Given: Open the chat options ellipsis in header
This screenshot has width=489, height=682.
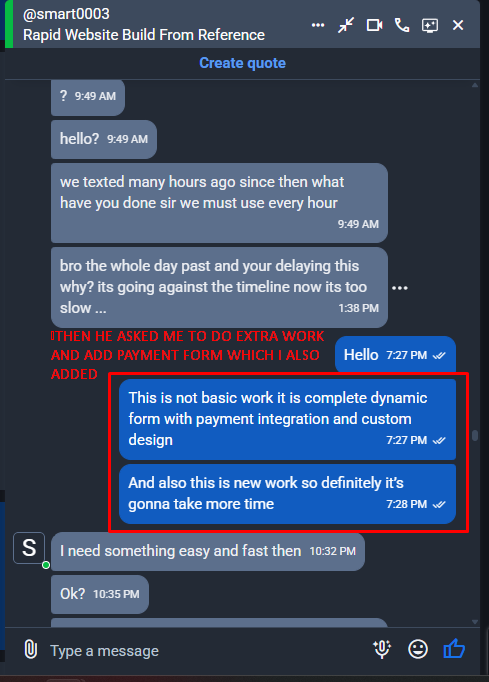Looking at the screenshot, I should click(318, 25).
